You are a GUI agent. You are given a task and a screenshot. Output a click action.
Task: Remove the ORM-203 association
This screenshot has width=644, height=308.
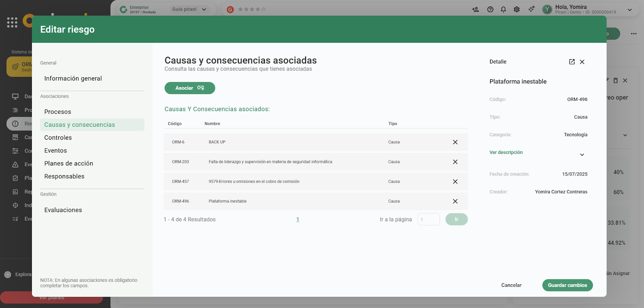tap(455, 162)
